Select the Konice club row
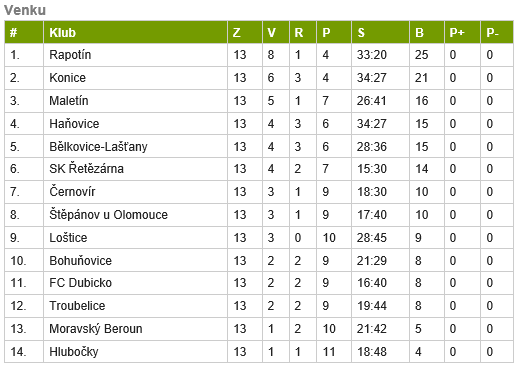This screenshot has height=367, width=519. pos(259,78)
